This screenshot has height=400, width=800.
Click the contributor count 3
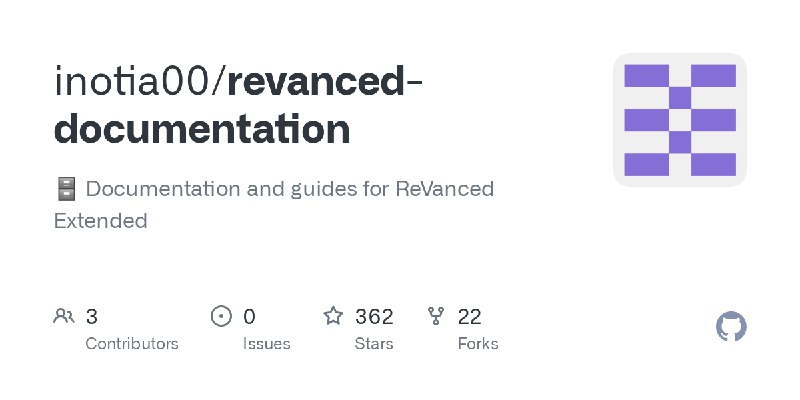pos(91,317)
